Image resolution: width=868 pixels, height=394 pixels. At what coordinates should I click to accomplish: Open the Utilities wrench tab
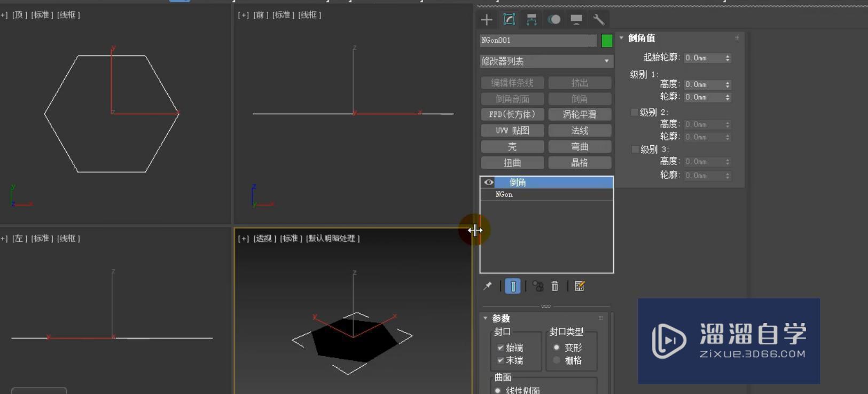pos(599,20)
